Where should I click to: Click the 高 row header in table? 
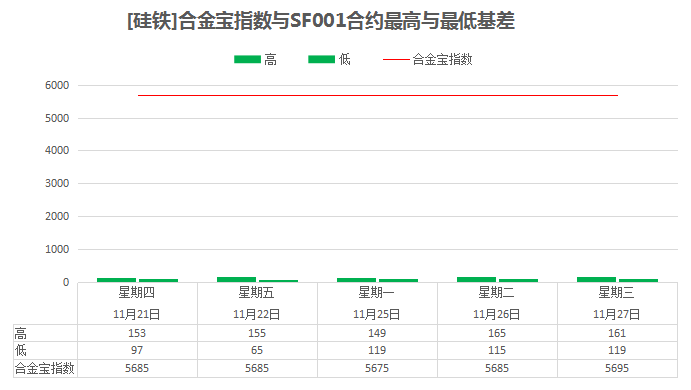click(20, 333)
